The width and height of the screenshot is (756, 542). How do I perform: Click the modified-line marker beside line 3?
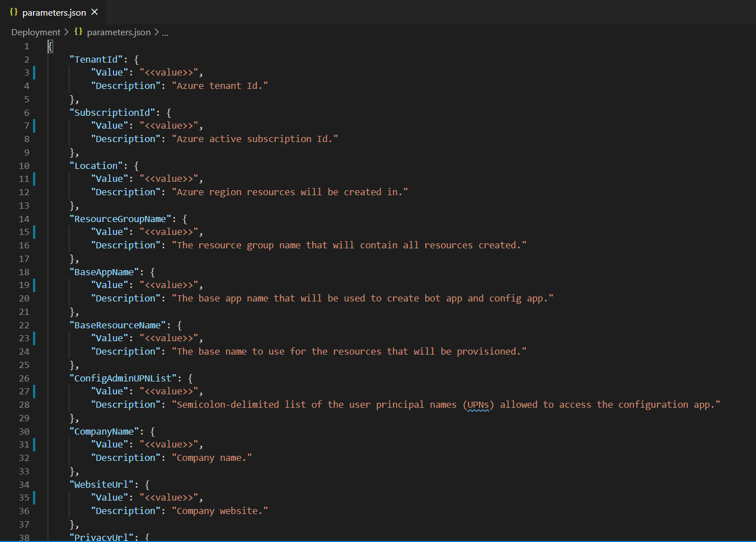(34, 72)
